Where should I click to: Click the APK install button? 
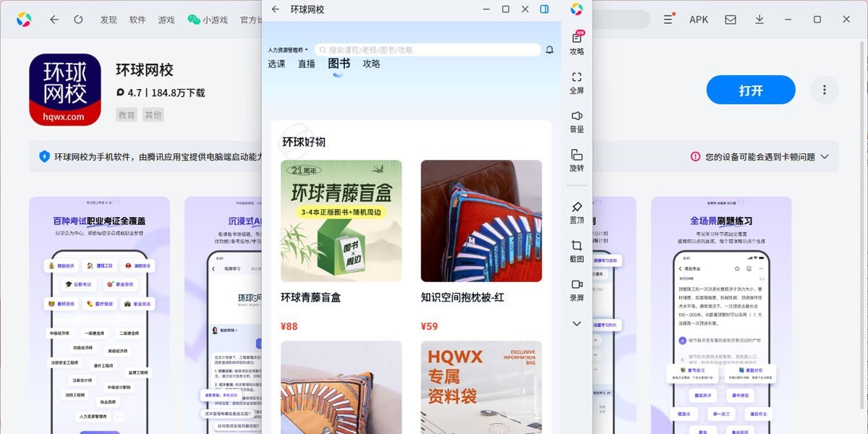pos(699,20)
